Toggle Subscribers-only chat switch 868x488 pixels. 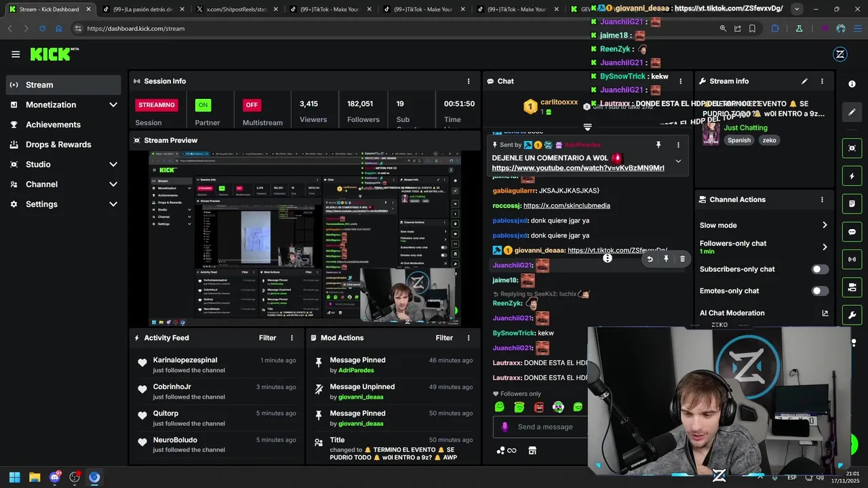tap(820, 269)
